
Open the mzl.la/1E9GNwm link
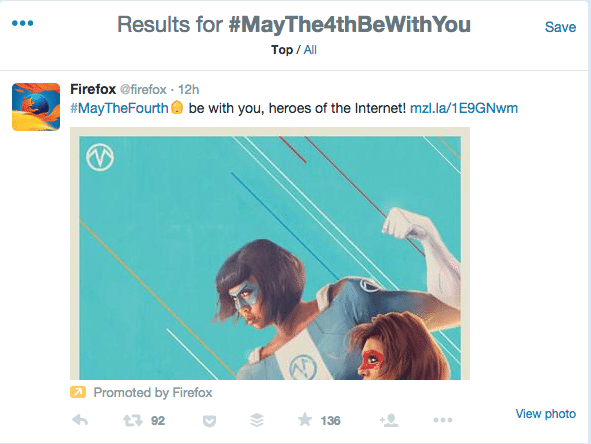[x=464, y=108]
